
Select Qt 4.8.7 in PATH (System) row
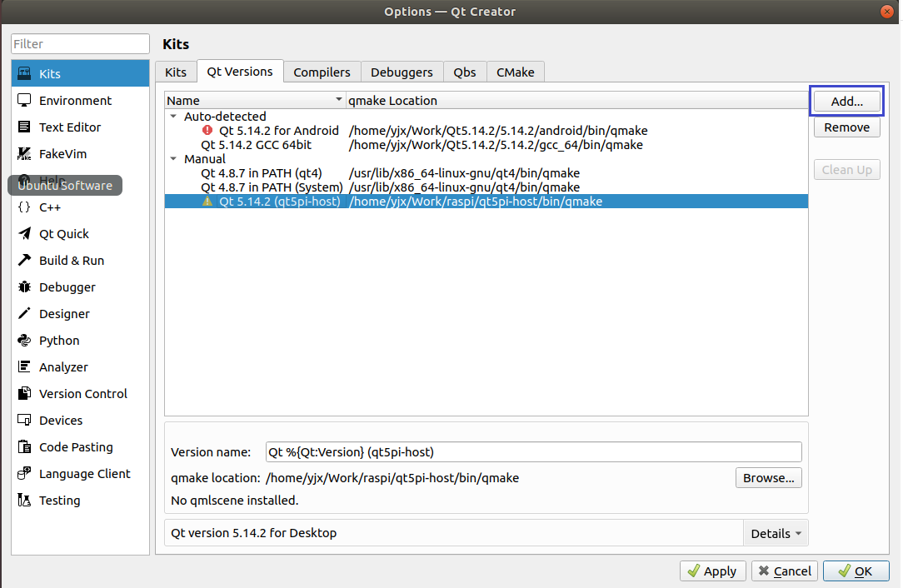[486, 187]
